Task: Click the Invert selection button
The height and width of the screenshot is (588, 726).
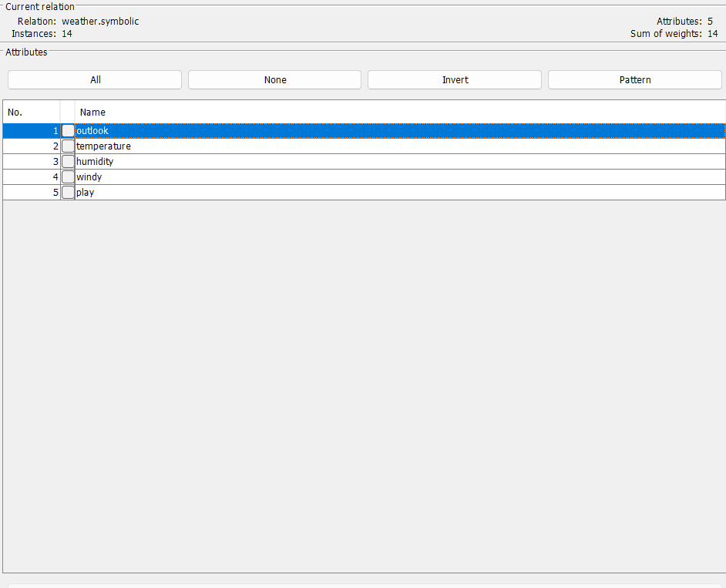Action: coord(455,79)
